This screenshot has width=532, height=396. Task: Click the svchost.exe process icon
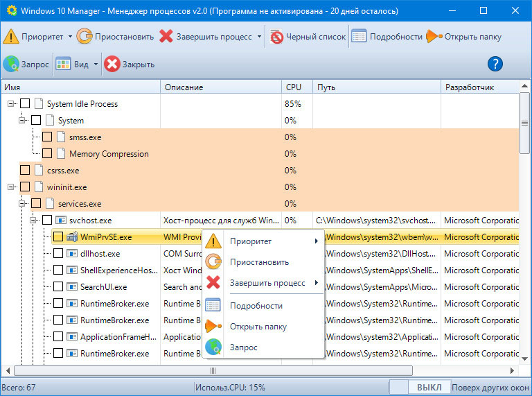click(x=61, y=220)
